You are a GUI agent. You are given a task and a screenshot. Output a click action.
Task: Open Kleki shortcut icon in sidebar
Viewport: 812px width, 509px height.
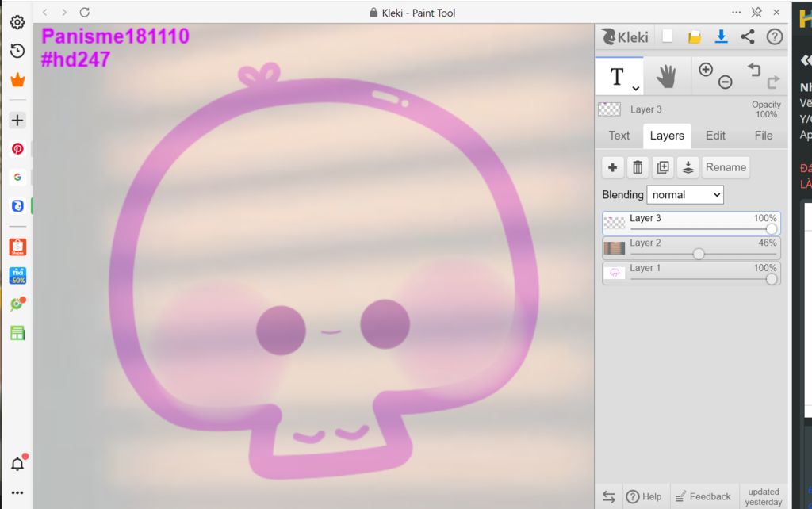17,205
